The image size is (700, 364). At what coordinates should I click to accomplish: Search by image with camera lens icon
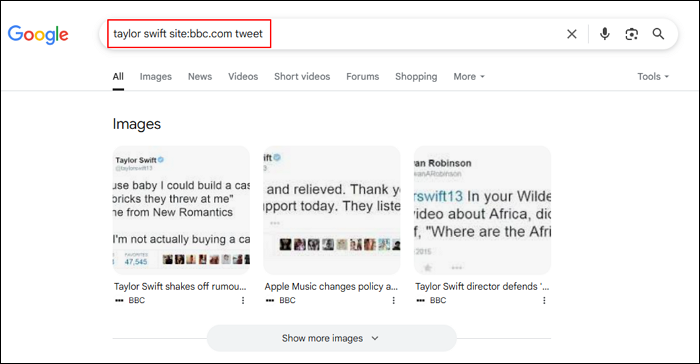[x=631, y=34]
